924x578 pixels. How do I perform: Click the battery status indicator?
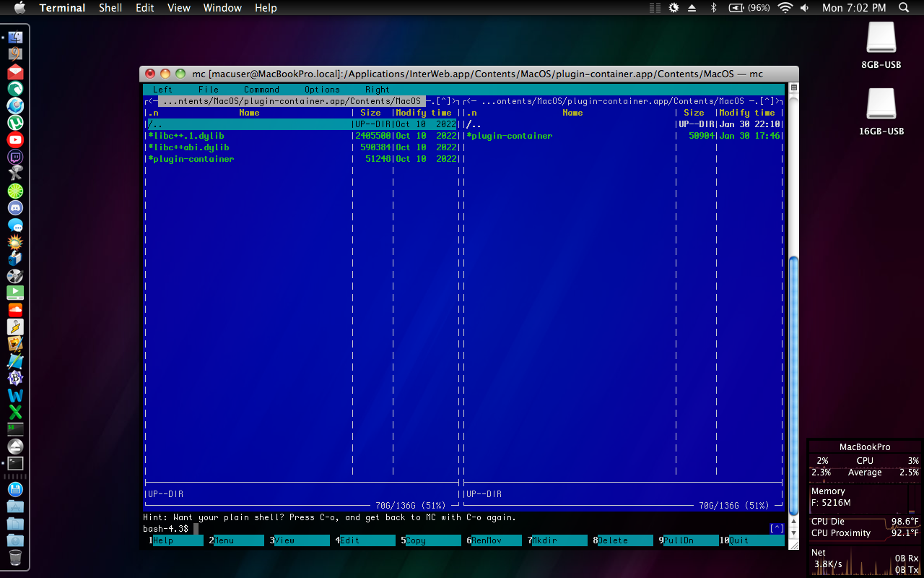(x=749, y=8)
